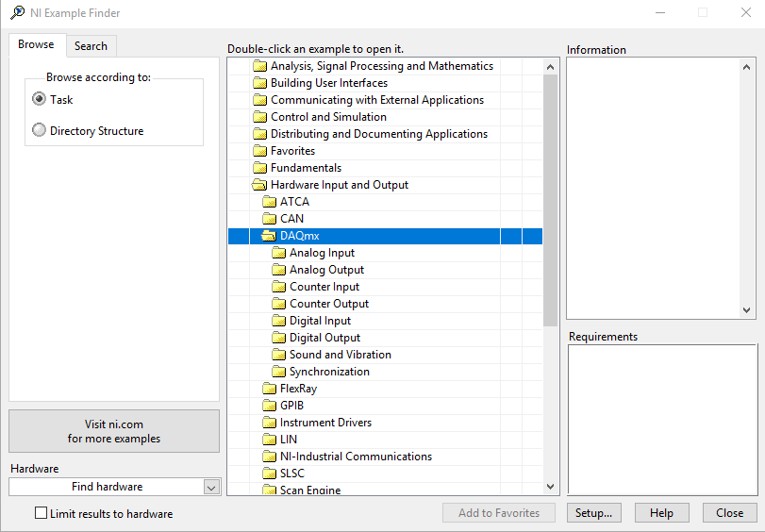
Task: Click the Analog Input folder icon
Action: pos(278,253)
